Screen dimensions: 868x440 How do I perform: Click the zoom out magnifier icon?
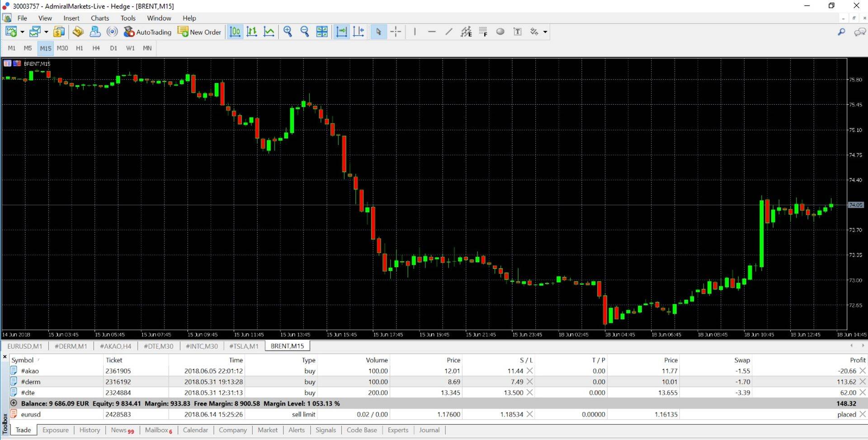(x=305, y=32)
